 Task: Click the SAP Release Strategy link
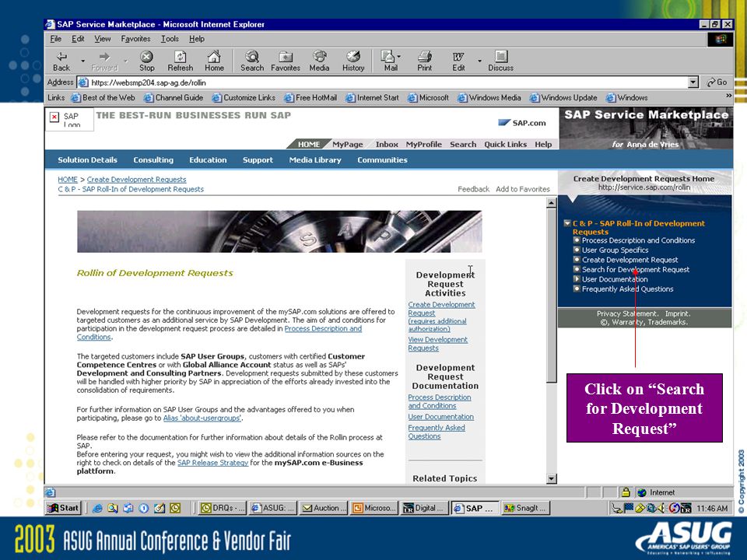point(212,463)
